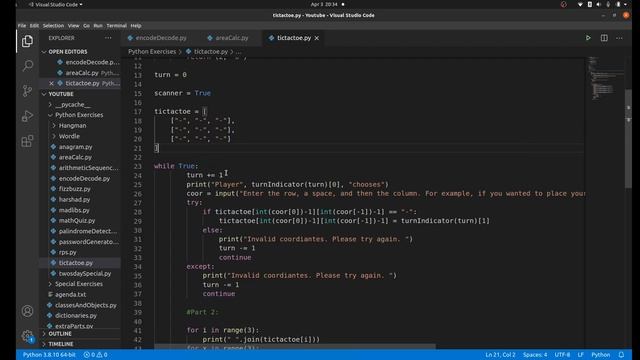This screenshot has height=360, width=640.
Task: Run the Python file with play button
Action: (588, 38)
